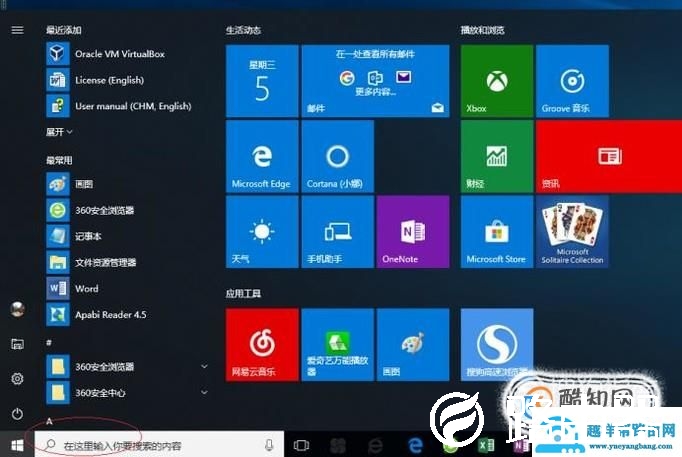Open the Settings gear in Start menu
682x457 pixels.
click(x=17, y=379)
